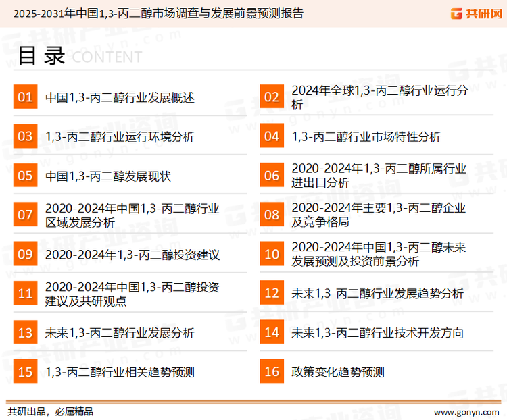507x420 pixels.
Task: Select 未来1,3-丙二醇行业发展分析 entry
Action: point(120,333)
